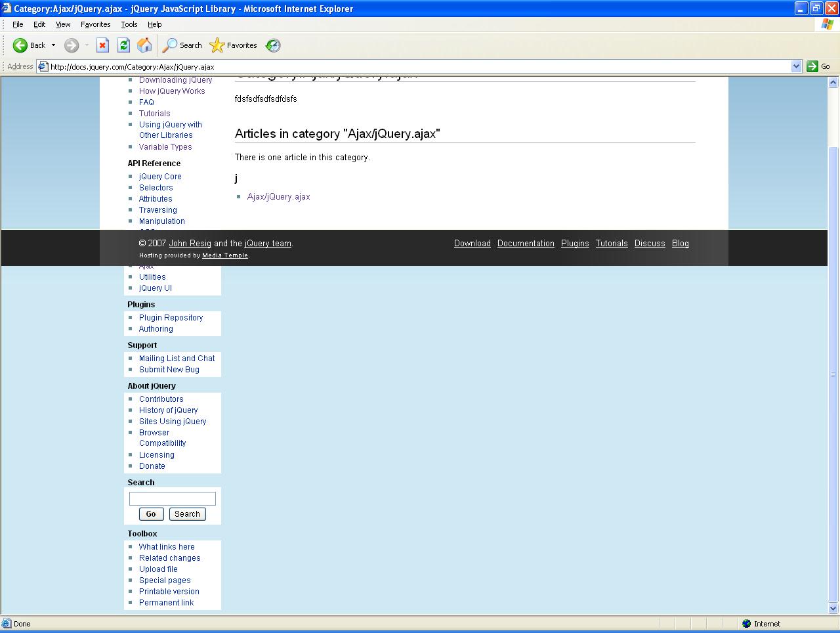Open the address bar dropdown list
The image size is (840, 633).
pos(796,66)
